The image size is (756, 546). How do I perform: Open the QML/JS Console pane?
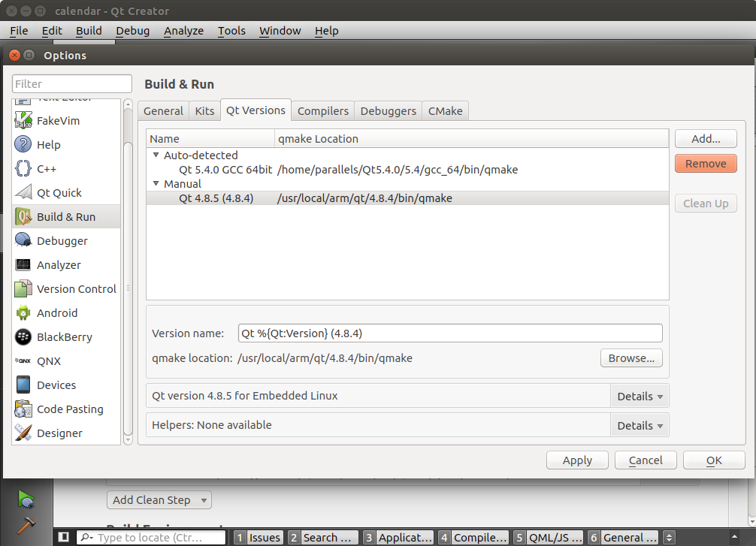click(x=548, y=537)
